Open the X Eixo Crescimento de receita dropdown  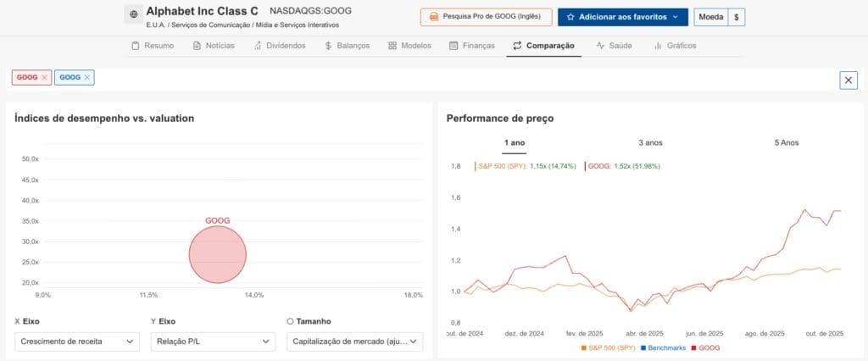(77, 342)
